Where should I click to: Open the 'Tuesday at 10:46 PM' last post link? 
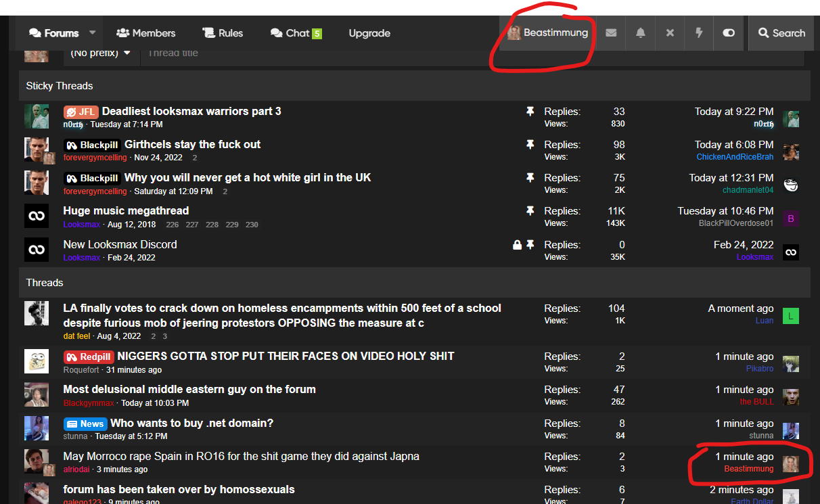[726, 211]
